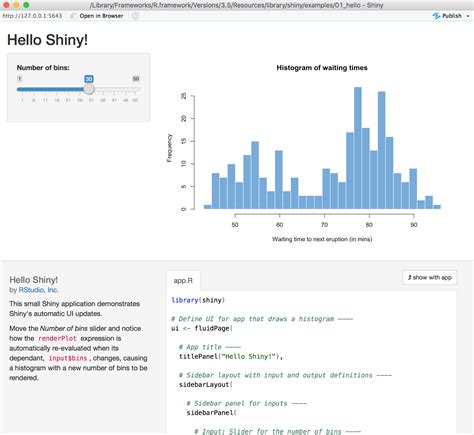This screenshot has height=435, width=474.
Task: Click the red close window button
Action: click(x=6, y=5)
